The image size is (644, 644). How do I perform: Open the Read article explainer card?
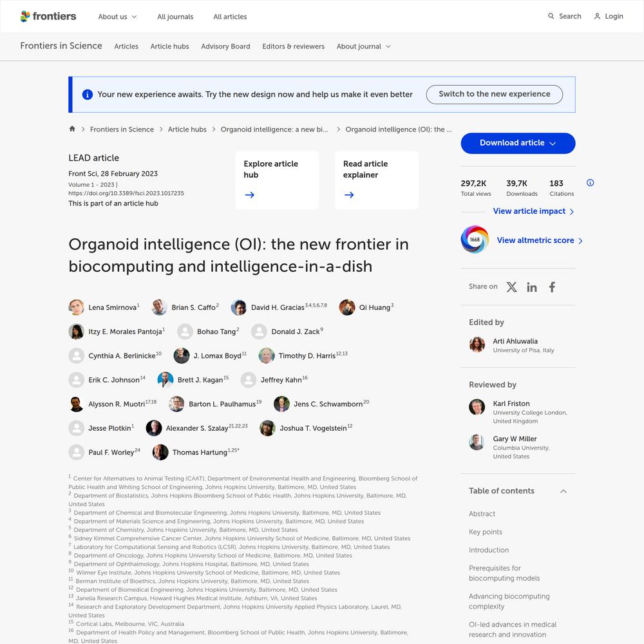pos(376,180)
